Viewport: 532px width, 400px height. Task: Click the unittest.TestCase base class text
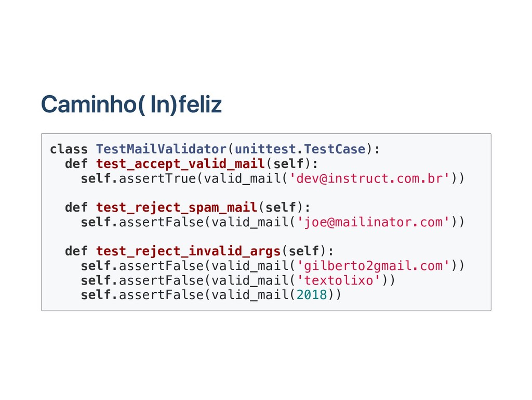(300, 149)
